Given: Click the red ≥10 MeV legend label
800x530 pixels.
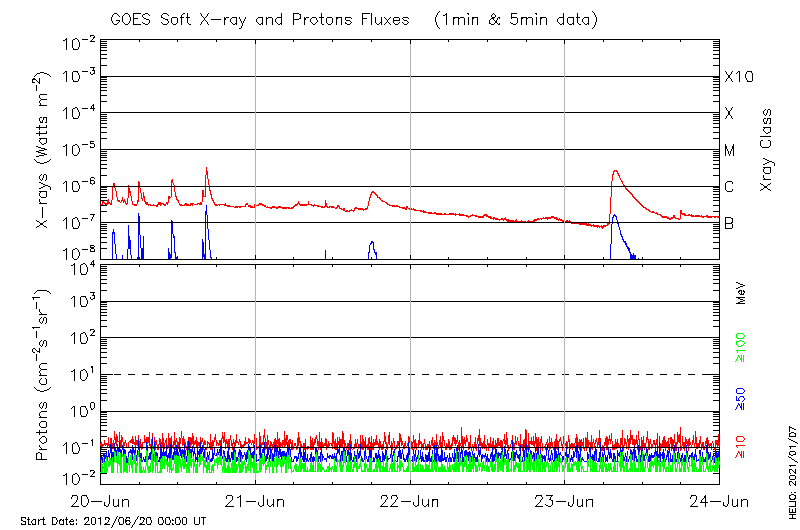Looking at the screenshot, I should [x=742, y=446].
